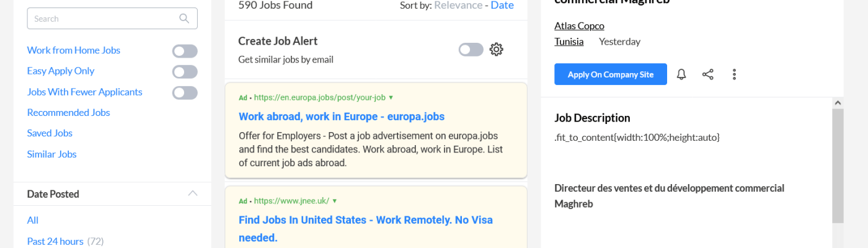The image size is (868, 248).
Task: Open the Atlas Copco company link
Action: coord(579,25)
